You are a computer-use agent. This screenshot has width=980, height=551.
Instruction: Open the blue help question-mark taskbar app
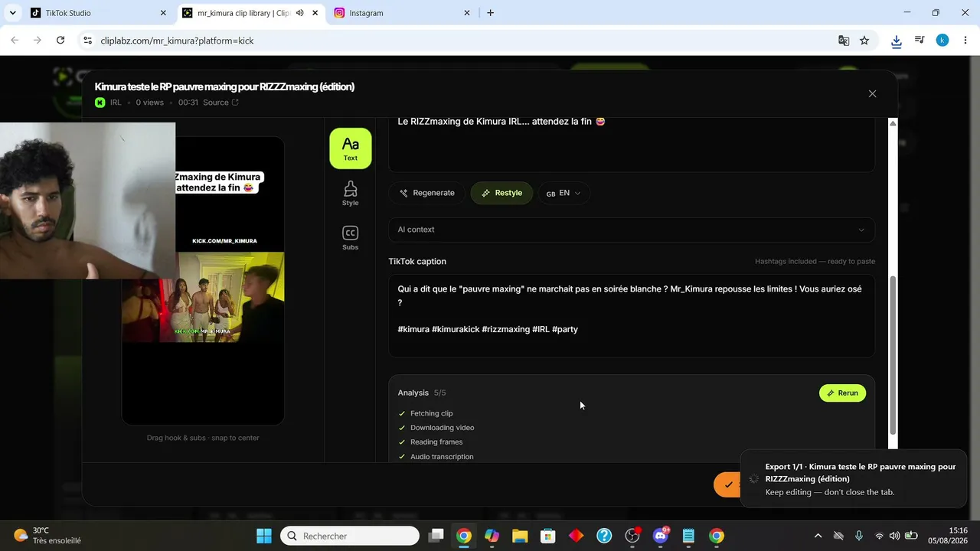[x=604, y=536]
